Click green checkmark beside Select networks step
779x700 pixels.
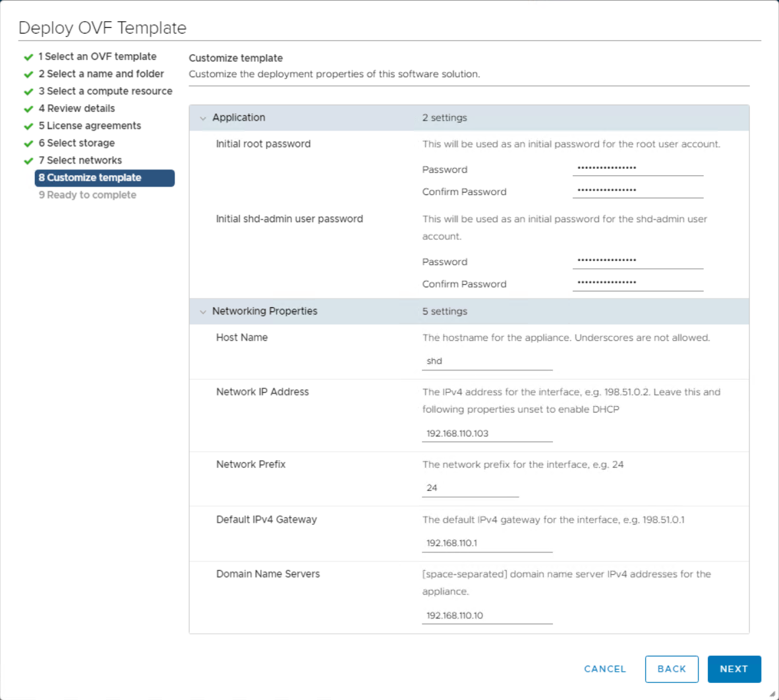pos(28,161)
